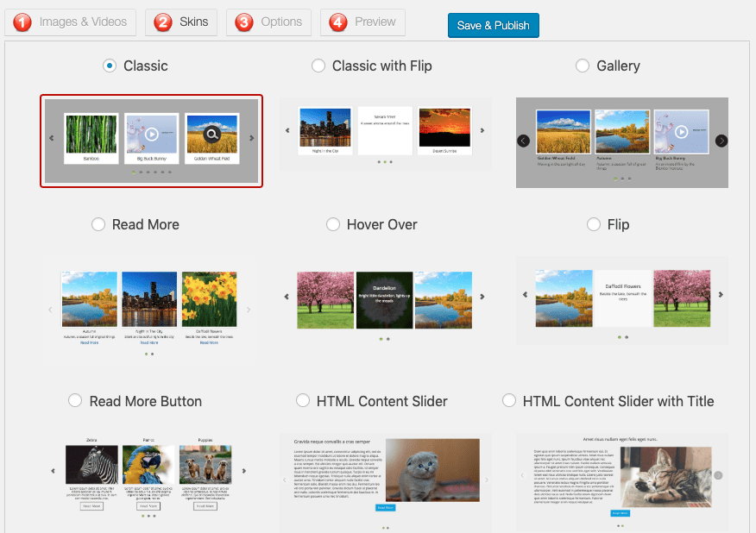Click the red step 1 badge
Viewport: 756px width, 533px height.
click(x=22, y=22)
